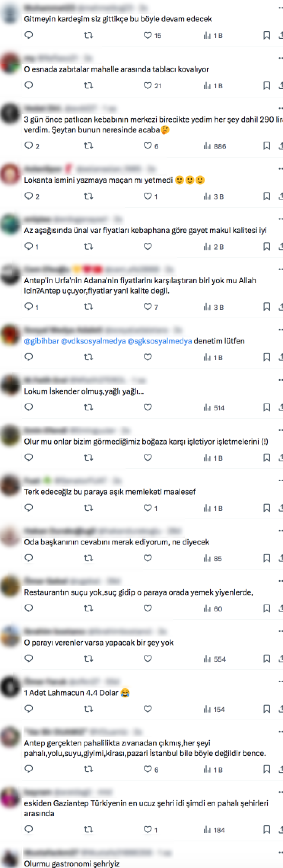Bookmark the 'Terk edeceğiz bu paraya' reply
The width and height of the screenshot is (283, 868).
267,508
